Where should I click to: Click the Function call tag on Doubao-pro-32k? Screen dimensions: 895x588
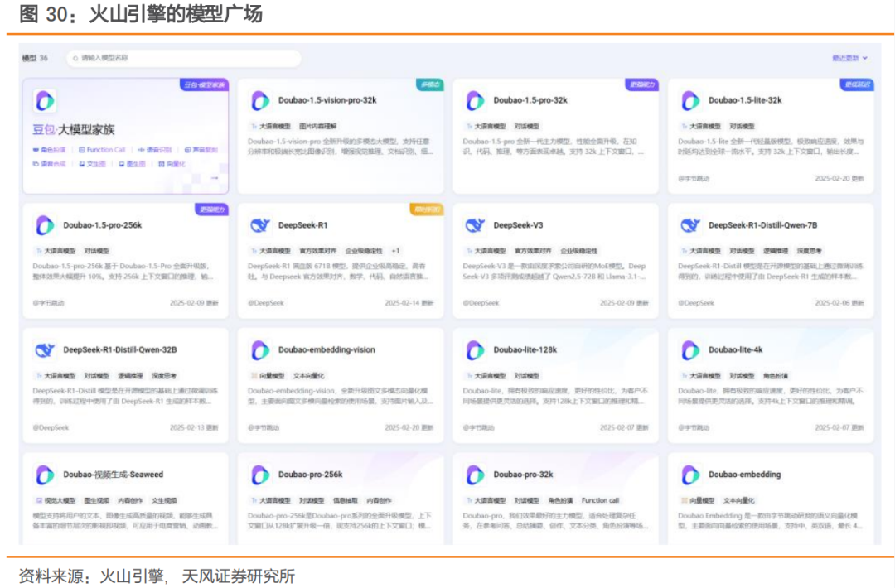[x=601, y=501]
